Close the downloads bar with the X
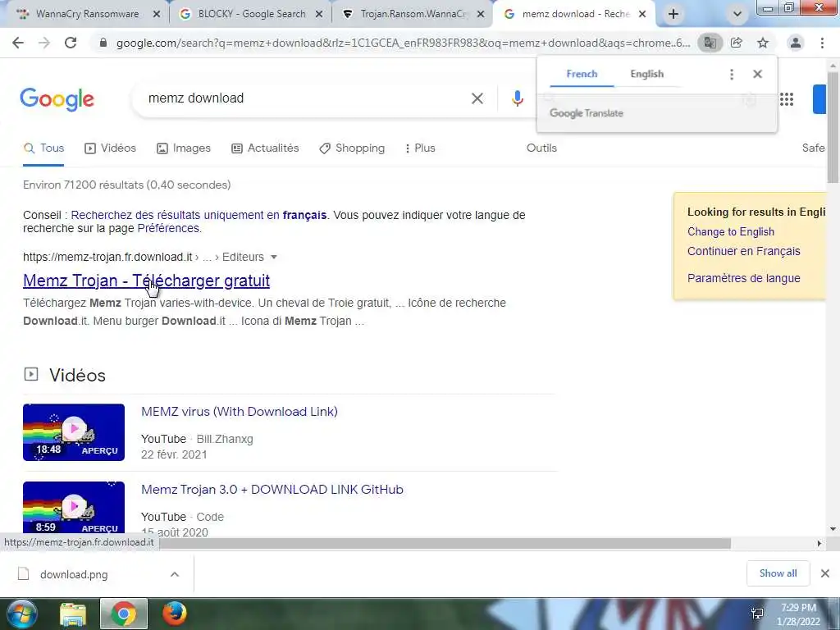840x630 pixels. (825, 573)
